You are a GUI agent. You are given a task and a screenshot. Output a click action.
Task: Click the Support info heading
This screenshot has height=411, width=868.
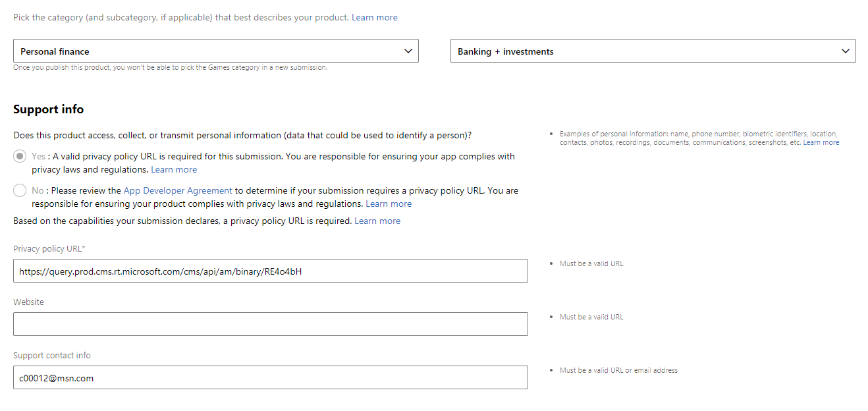pyautogui.click(x=49, y=109)
